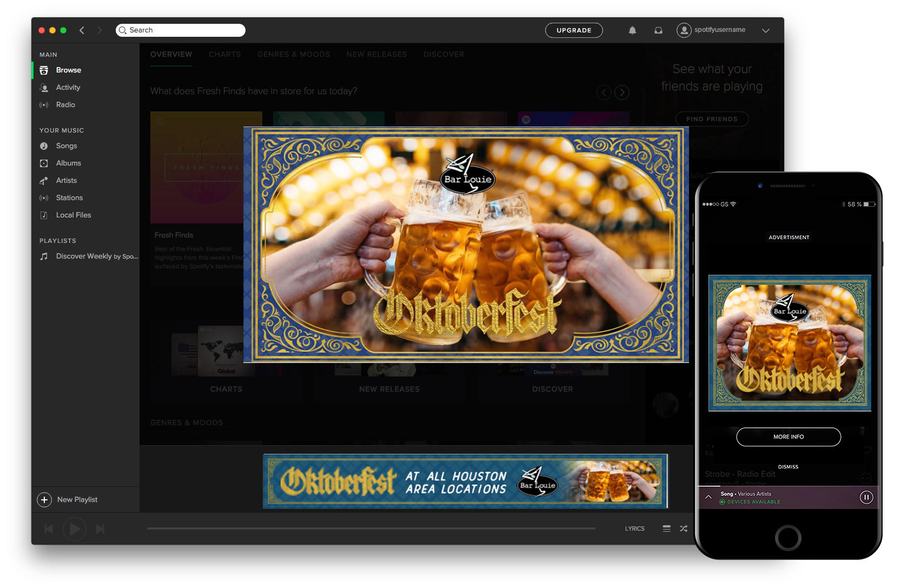This screenshot has width=914, height=588.
Task: Show next Fresh Finds carousel items
Action: pyautogui.click(x=622, y=93)
